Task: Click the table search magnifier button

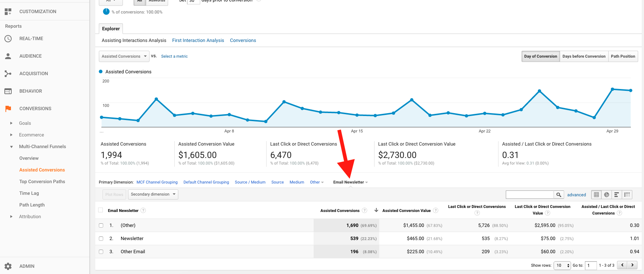Action: tap(559, 195)
